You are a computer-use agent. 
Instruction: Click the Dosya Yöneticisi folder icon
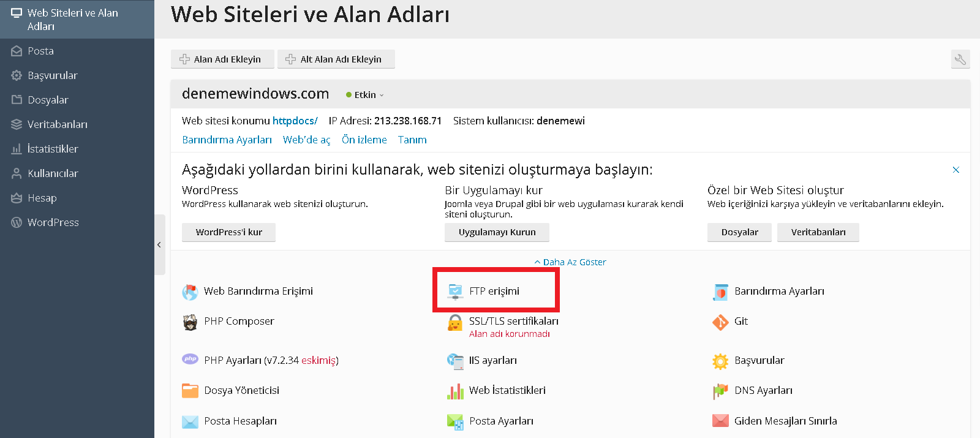190,391
